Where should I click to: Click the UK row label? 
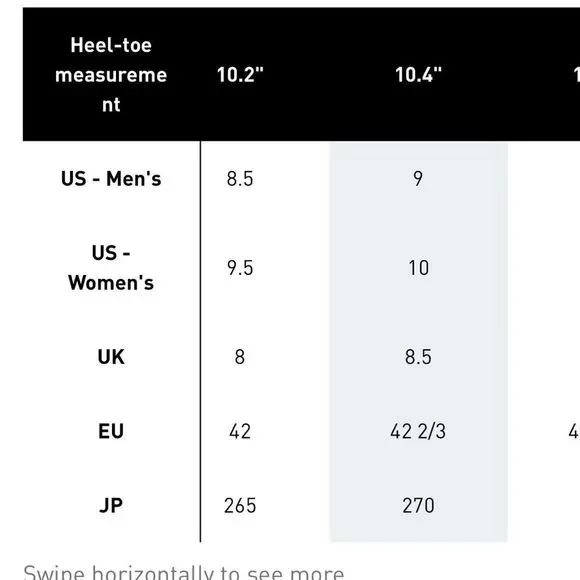(111, 357)
